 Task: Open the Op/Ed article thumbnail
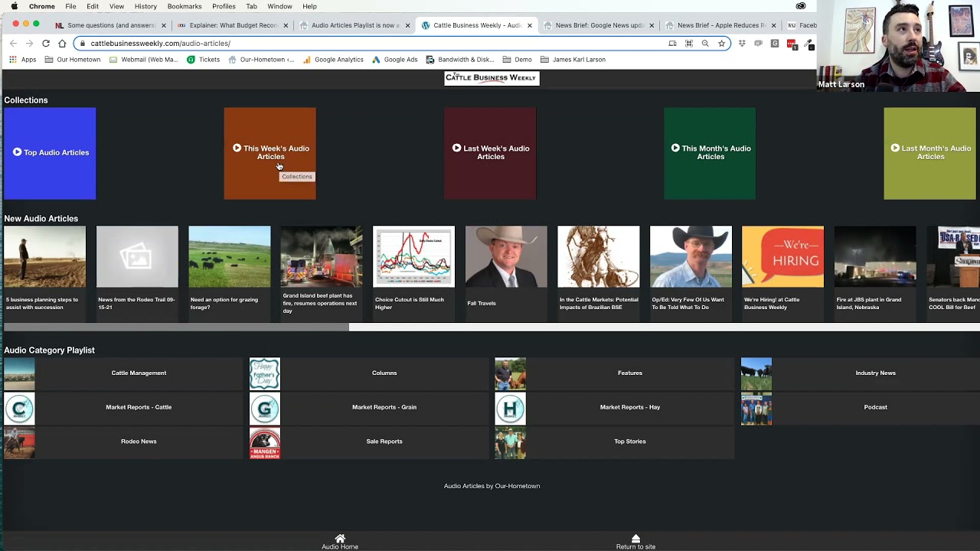point(691,256)
